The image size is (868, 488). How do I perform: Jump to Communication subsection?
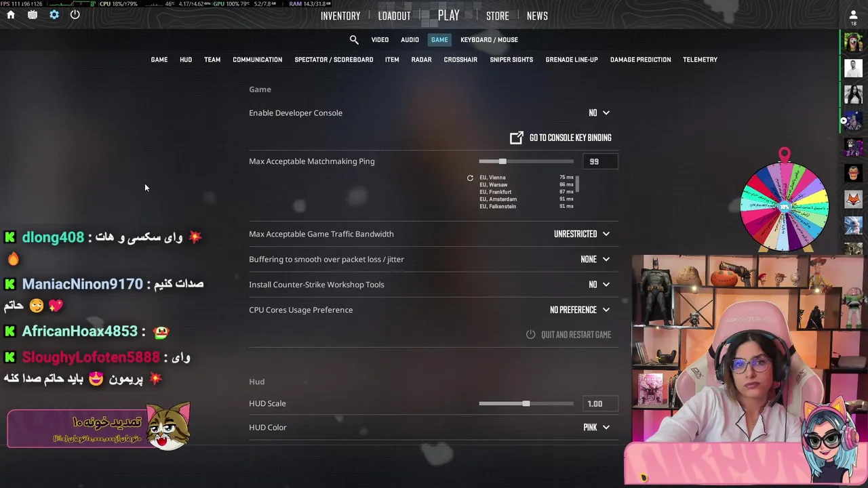(x=258, y=60)
